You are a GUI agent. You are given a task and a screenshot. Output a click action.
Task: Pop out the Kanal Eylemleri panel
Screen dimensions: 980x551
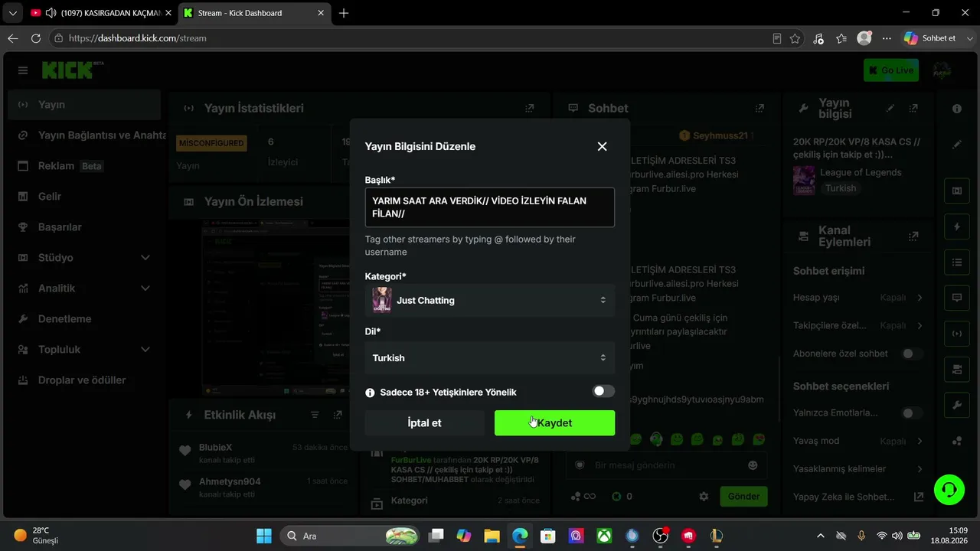coord(913,236)
